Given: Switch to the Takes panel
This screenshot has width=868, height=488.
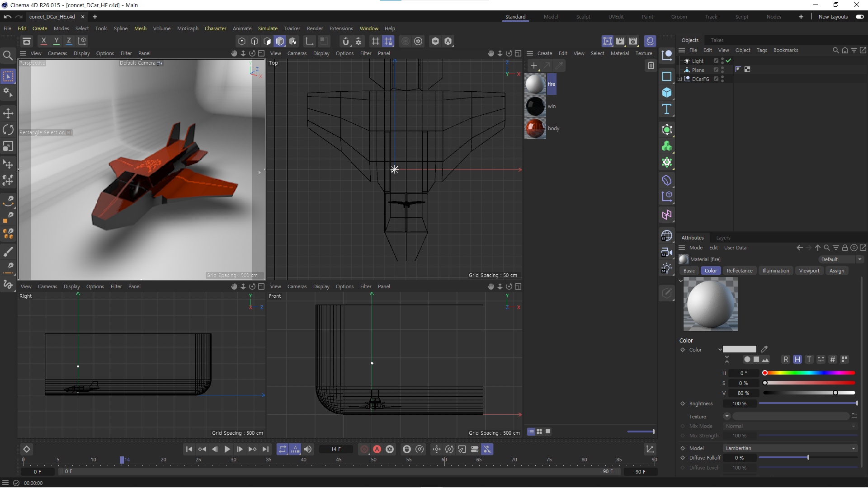Looking at the screenshot, I should click(x=717, y=40).
